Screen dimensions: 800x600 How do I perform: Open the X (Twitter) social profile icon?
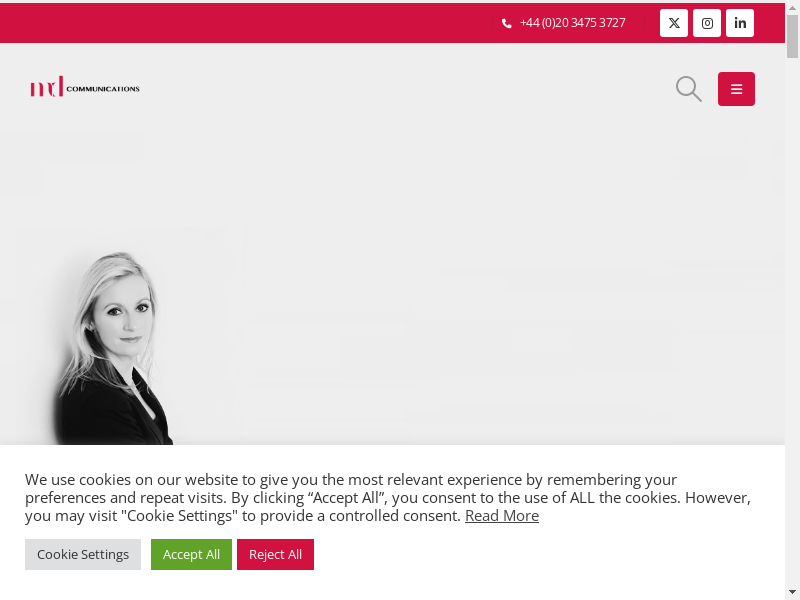pyautogui.click(x=673, y=23)
